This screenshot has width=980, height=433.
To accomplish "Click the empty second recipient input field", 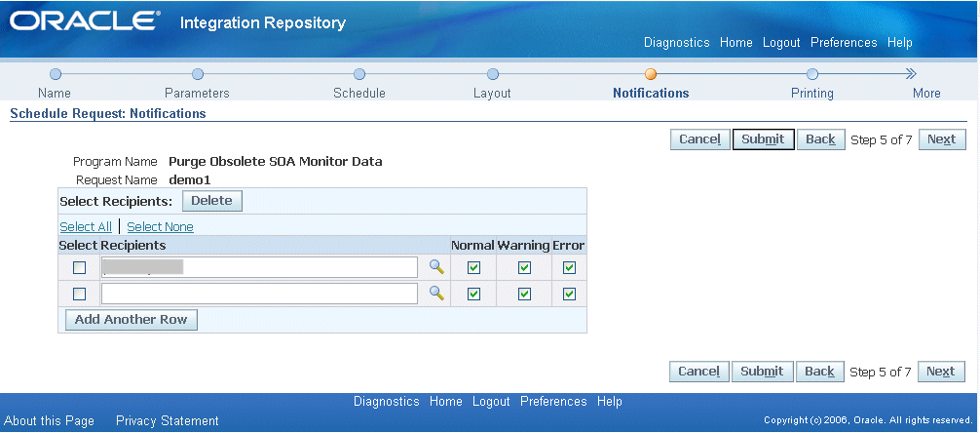I will tap(259, 294).
